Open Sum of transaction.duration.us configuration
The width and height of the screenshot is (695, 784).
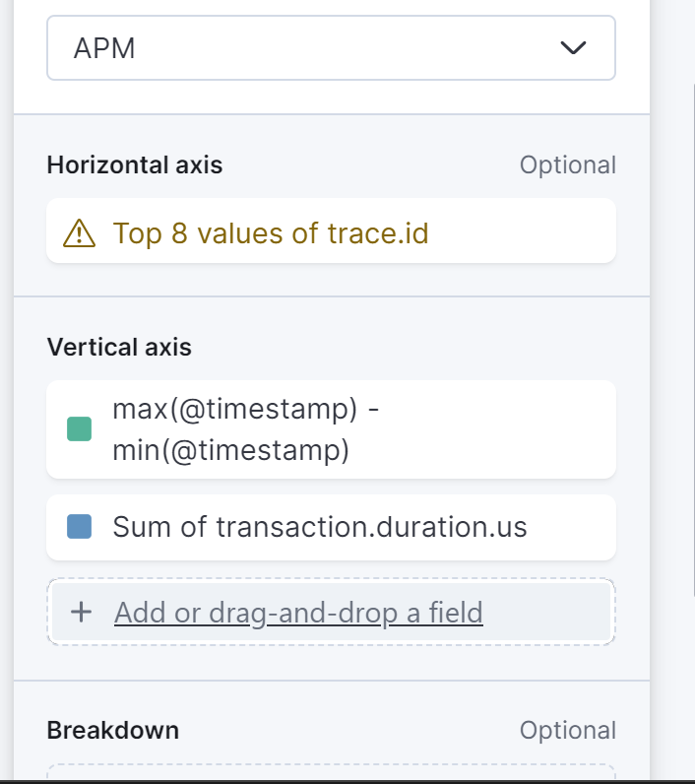[x=320, y=527]
